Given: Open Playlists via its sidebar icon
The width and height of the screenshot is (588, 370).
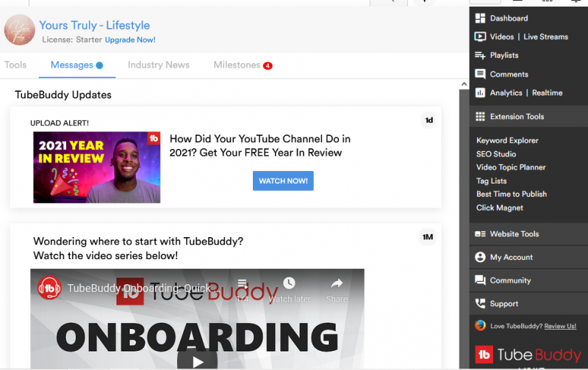Looking at the screenshot, I should coord(480,56).
